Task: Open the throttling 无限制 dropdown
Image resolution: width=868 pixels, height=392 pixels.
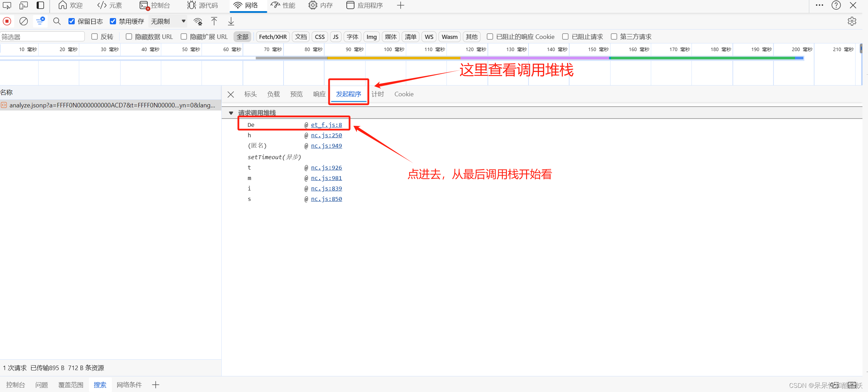Action: pos(168,21)
